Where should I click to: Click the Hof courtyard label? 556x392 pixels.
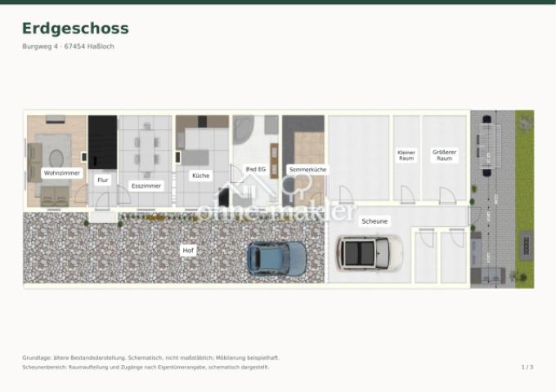(x=188, y=251)
